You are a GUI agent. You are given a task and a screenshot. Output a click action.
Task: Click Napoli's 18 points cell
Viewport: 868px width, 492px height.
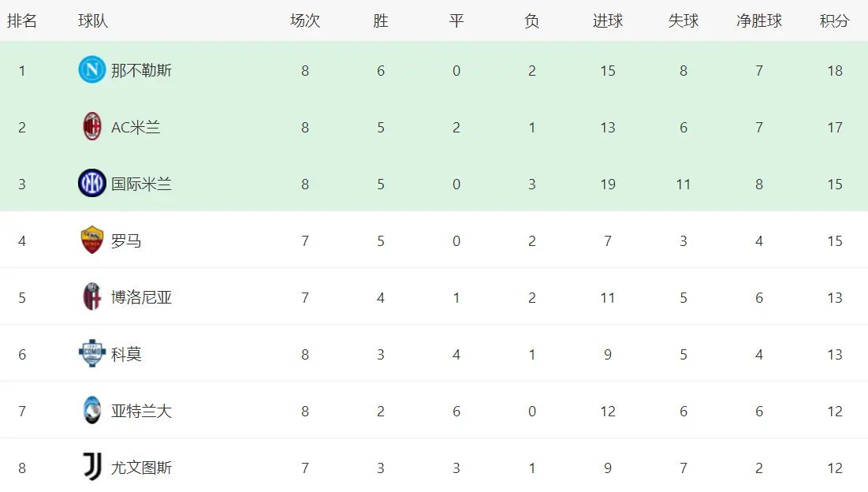[x=835, y=71]
